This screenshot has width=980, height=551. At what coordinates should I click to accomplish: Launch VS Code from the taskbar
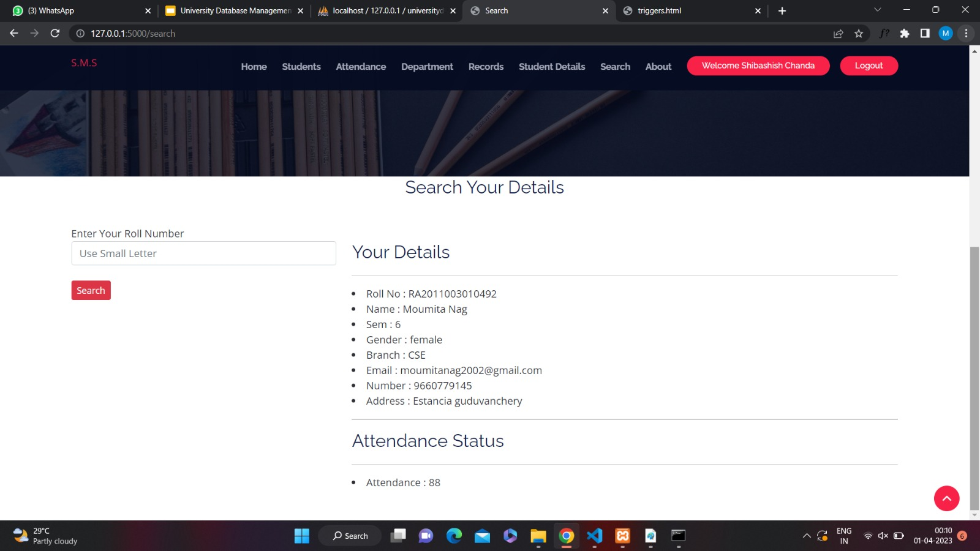point(594,535)
